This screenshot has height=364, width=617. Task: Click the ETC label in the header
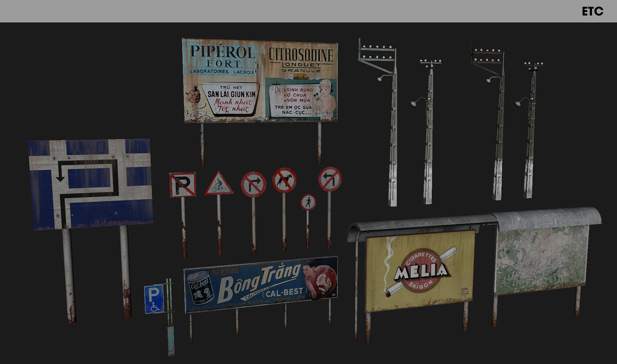coord(592,11)
